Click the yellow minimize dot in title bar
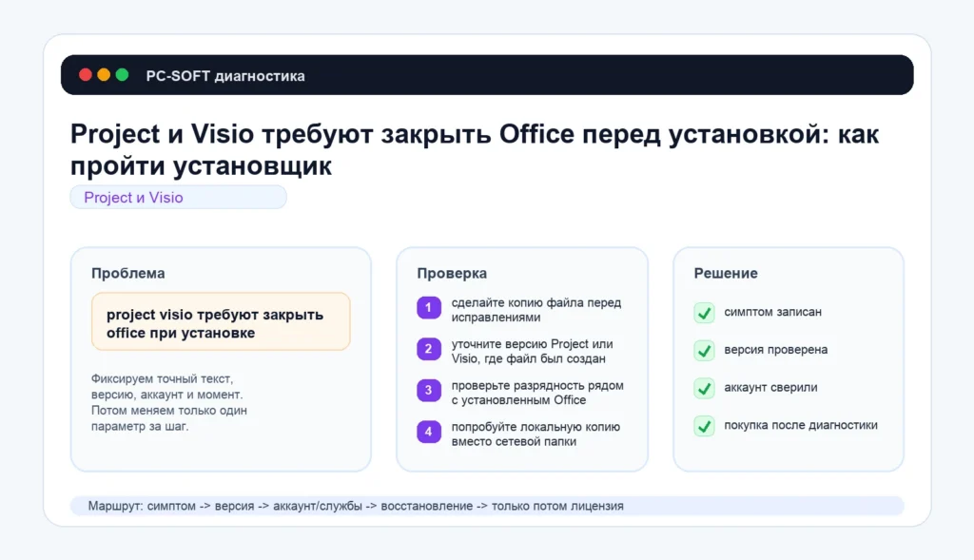 coord(104,75)
